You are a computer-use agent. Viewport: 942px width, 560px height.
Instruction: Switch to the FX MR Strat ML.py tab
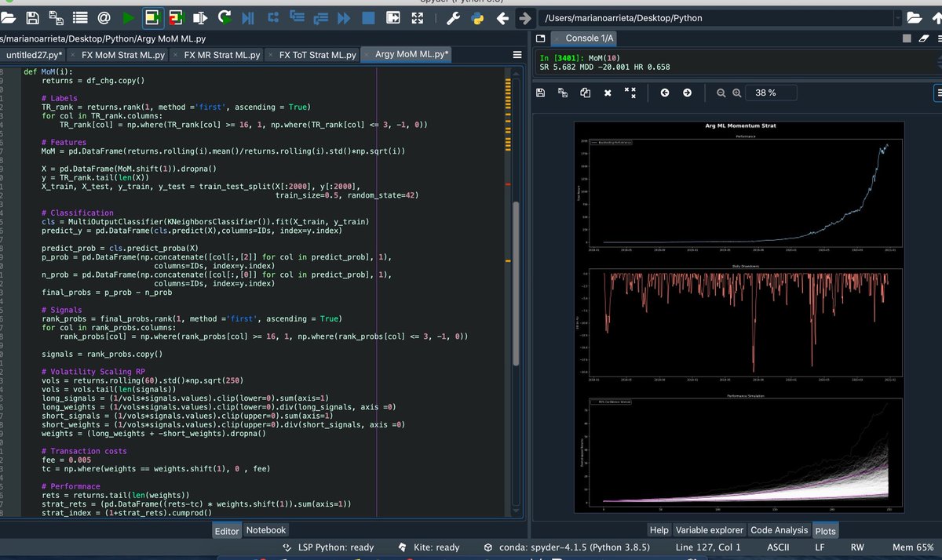(x=221, y=55)
